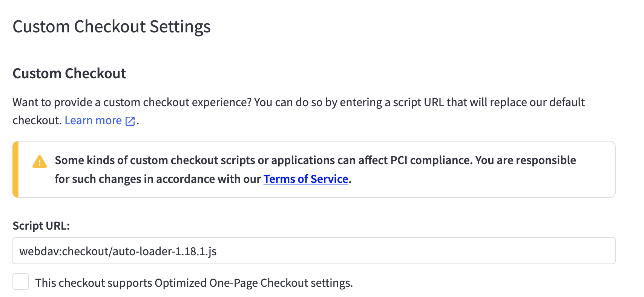Image resolution: width=644 pixels, height=297 pixels.
Task: Click the yellow left stripe of warning banner
Action: click(15, 169)
